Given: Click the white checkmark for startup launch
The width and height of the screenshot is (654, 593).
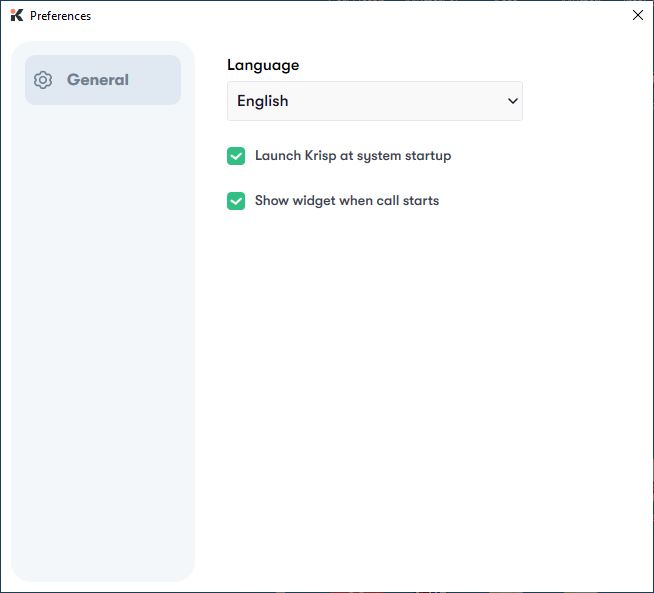Looking at the screenshot, I should click(236, 156).
